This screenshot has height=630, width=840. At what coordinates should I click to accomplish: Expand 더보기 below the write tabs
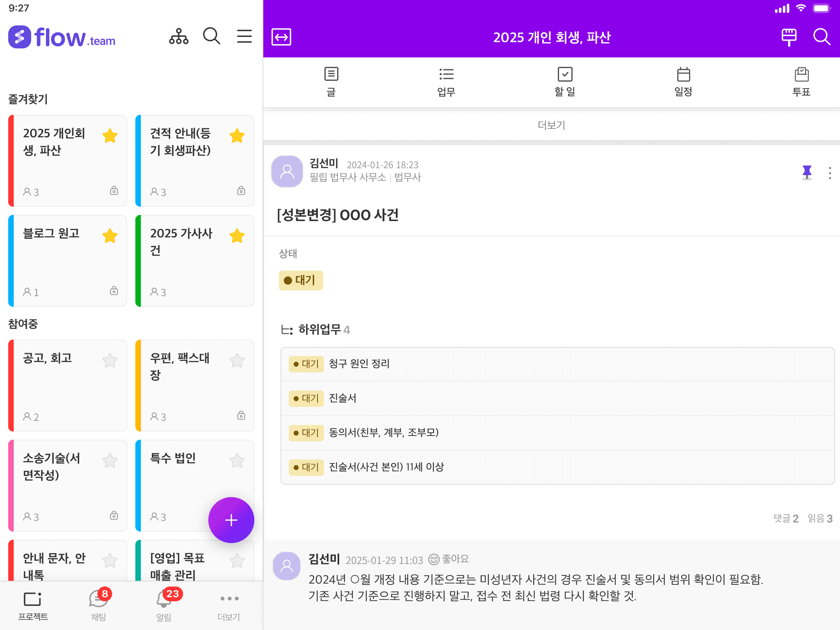(x=551, y=125)
